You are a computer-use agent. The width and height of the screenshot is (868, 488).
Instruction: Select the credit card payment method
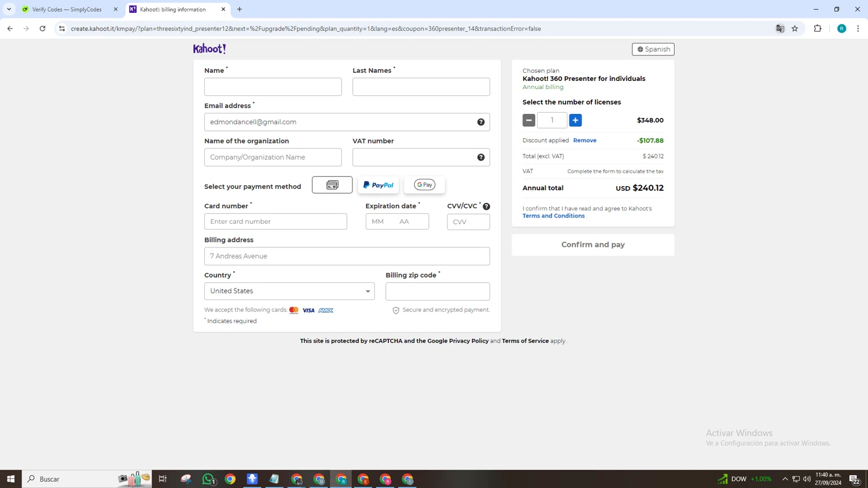(332, 185)
